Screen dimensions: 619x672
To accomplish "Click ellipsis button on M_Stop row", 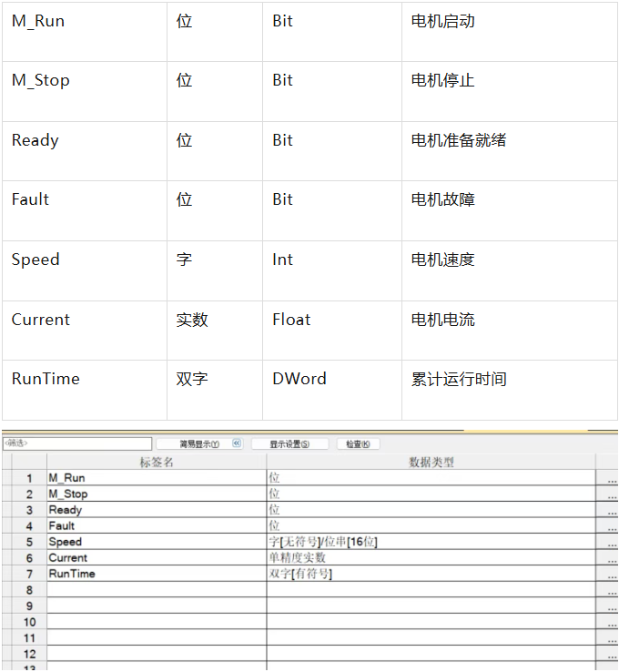I will (x=611, y=494).
